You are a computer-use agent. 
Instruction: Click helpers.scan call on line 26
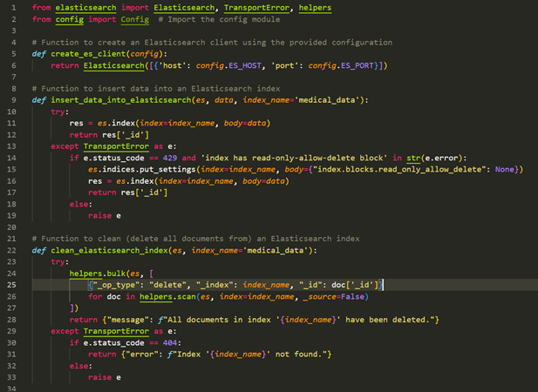point(158,296)
